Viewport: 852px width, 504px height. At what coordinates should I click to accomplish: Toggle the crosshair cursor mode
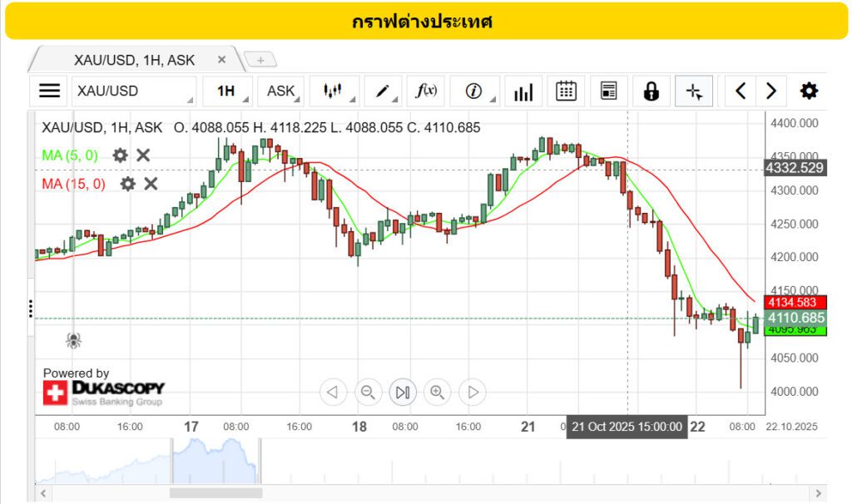(694, 91)
